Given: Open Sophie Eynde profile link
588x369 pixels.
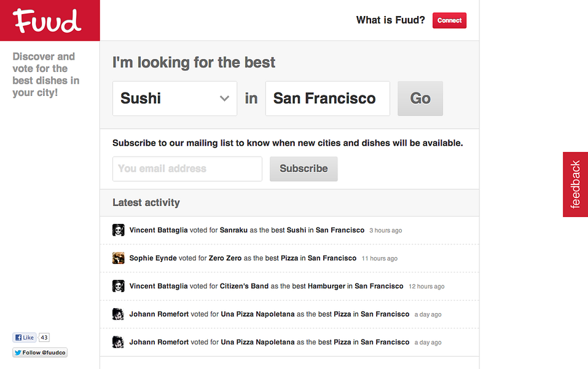Looking at the screenshot, I should (153, 258).
